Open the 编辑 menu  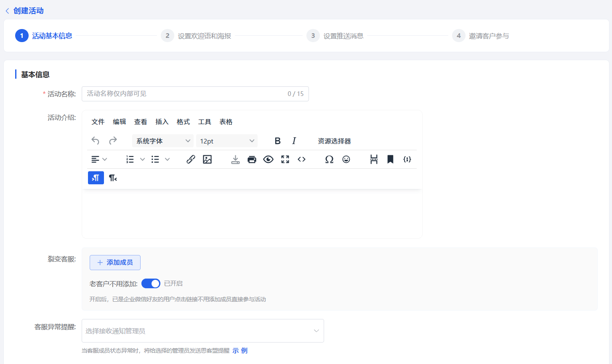120,122
